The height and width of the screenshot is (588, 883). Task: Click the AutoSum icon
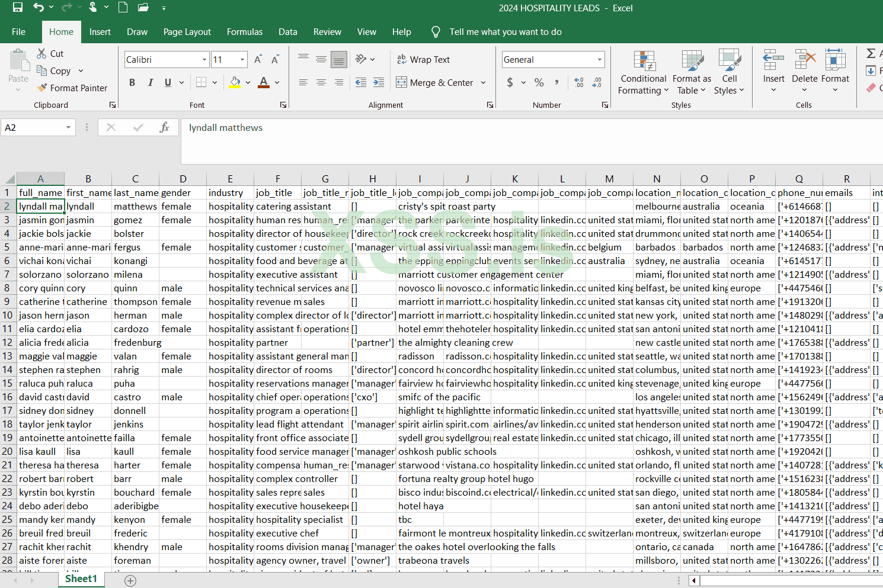click(x=870, y=53)
